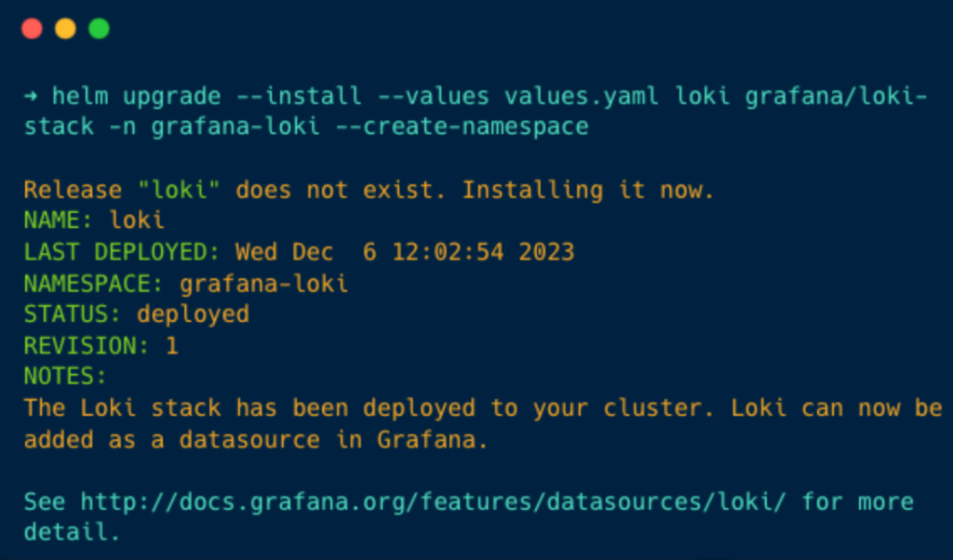Viewport: 953px width, 560px height.
Task: Click the NAME: label
Action: click(x=59, y=220)
